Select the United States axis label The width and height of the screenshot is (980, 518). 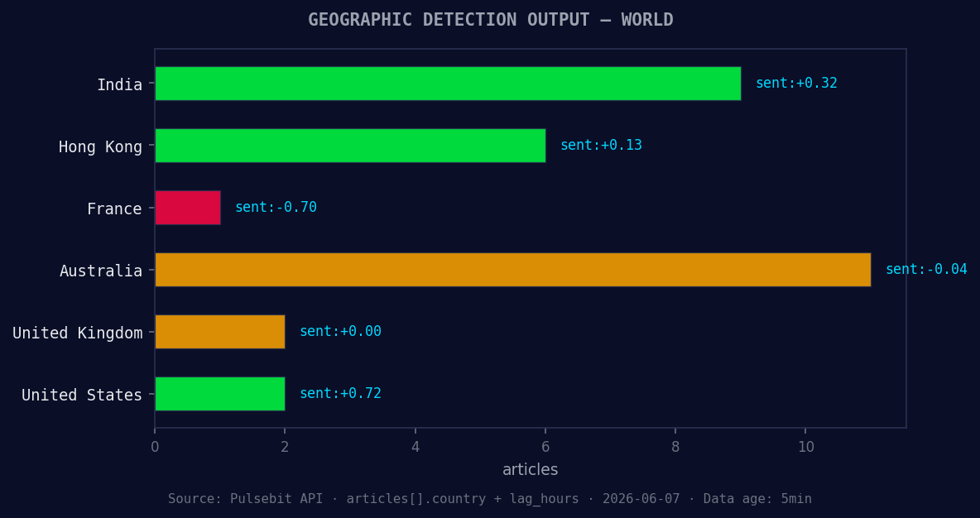pyautogui.click(x=82, y=395)
